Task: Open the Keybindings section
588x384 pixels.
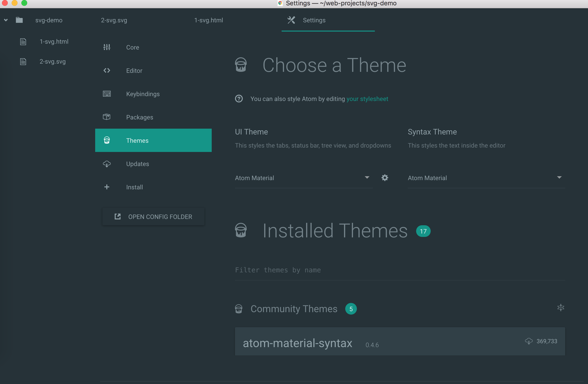Action: (153, 94)
